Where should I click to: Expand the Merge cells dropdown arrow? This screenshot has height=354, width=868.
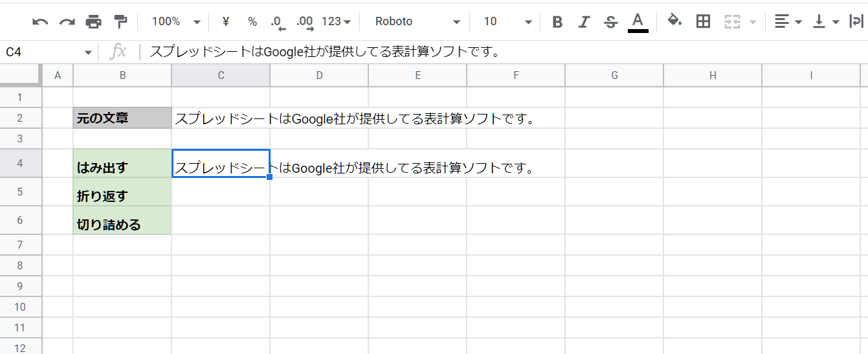tap(752, 22)
